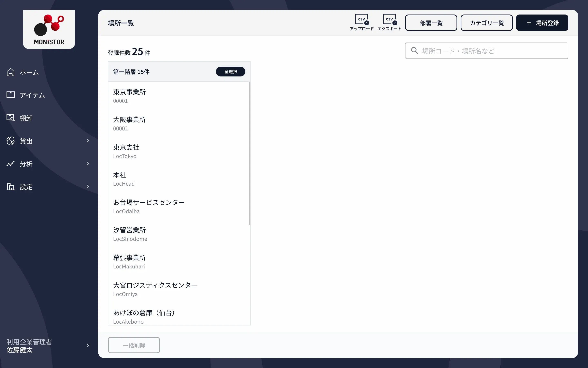
Task: Click the 場所一覧 page title
Action: [x=121, y=23]
